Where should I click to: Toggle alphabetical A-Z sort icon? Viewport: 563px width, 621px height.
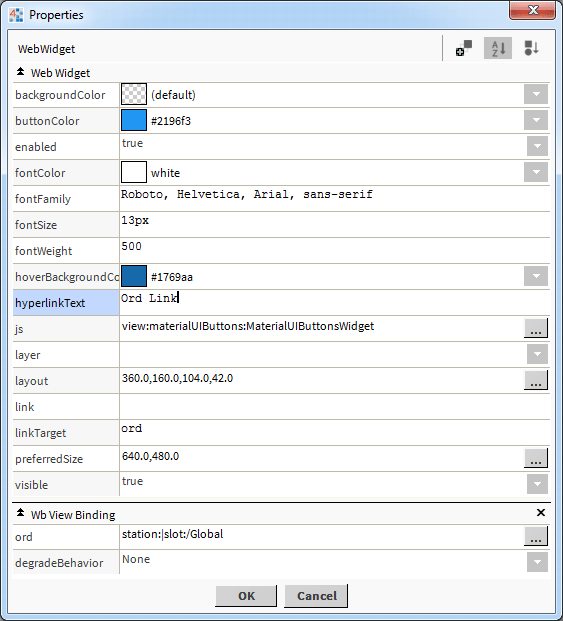(498, 48)
